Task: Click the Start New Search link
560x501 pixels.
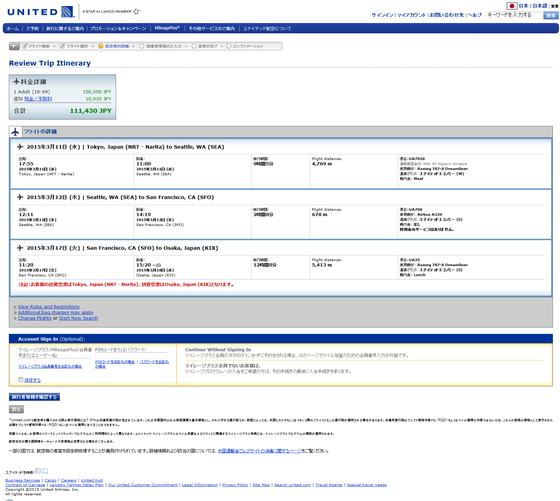Action: [x=78, y=318]
